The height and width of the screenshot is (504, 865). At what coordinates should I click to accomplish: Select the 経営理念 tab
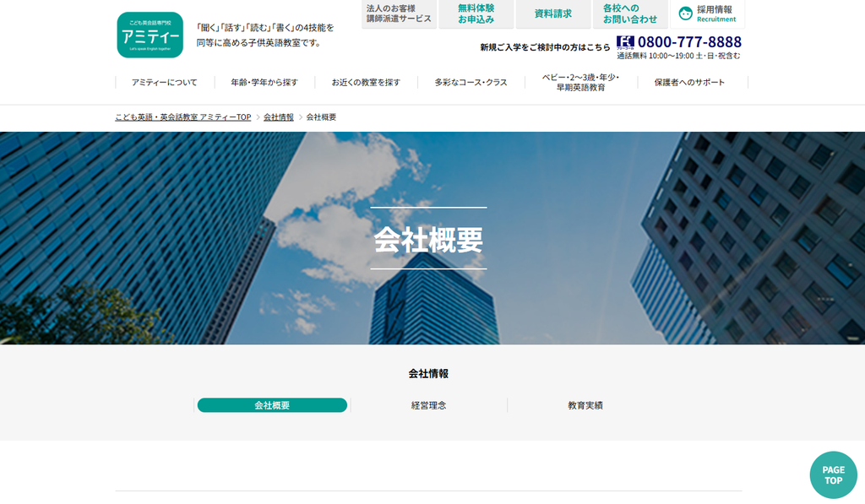tap(428, 405)
